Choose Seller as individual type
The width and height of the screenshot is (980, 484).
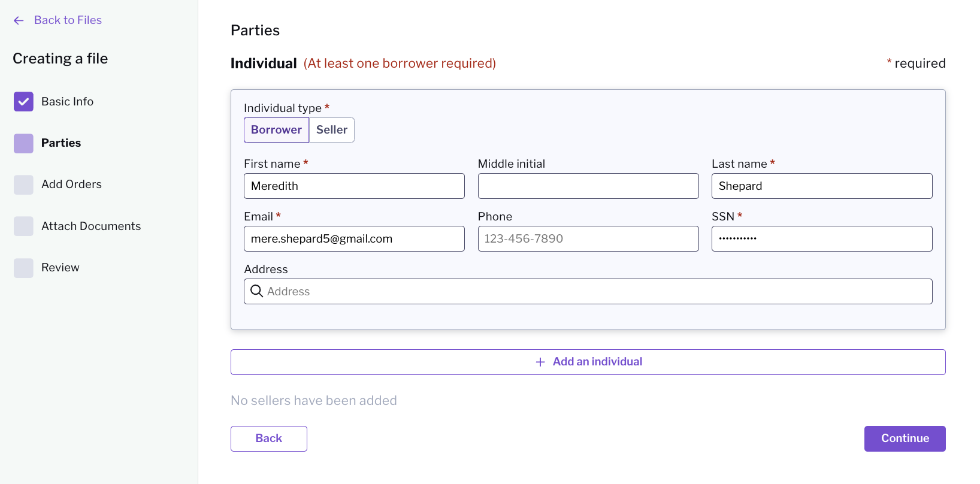[332, 130]
